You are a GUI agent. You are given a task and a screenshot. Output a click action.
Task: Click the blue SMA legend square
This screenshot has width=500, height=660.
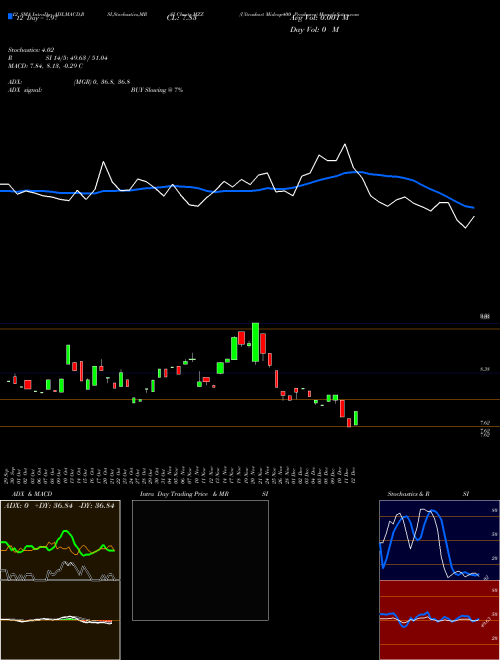[x=10, y=16]
